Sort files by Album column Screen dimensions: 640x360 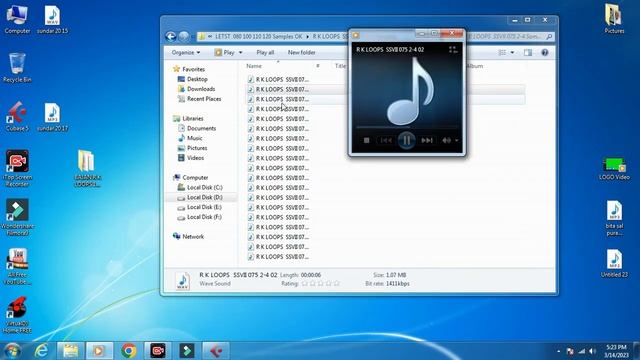click(x=475, y=66)
